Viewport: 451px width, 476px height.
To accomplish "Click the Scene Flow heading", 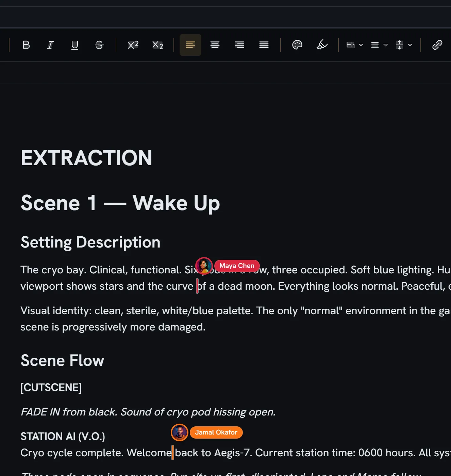I will tap(62, 360).
